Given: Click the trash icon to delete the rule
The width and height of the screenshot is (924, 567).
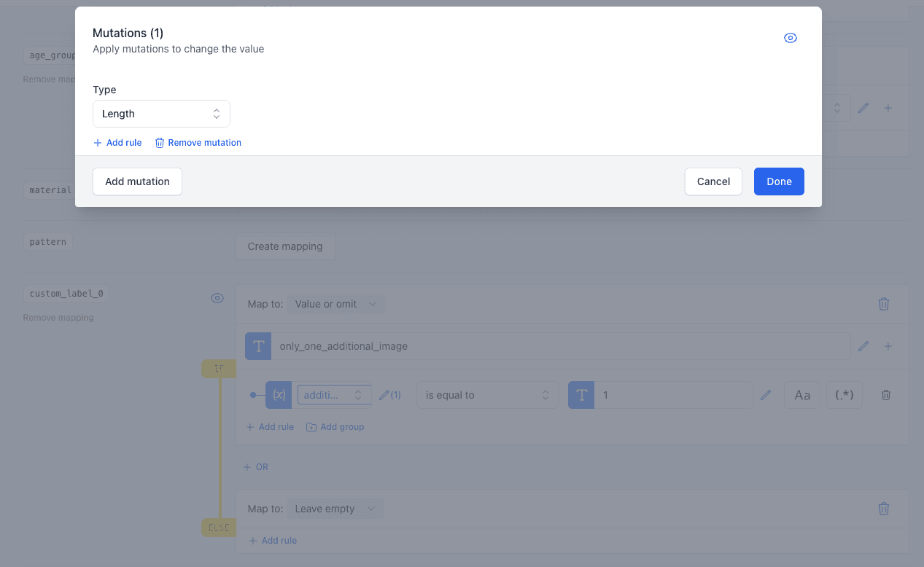Looking at the screenshot, I should click(885, 394).
